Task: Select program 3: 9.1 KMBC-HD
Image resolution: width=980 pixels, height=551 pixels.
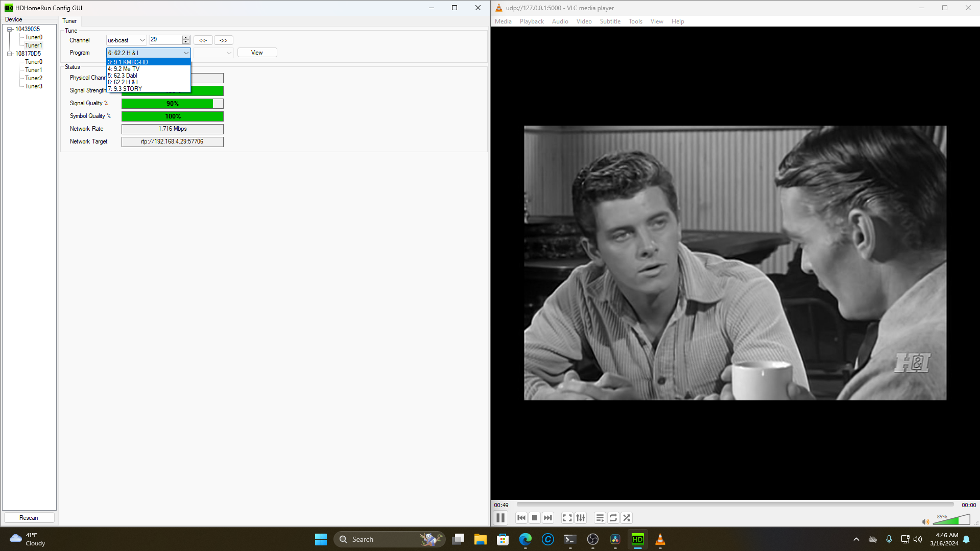Action: coord(148,62)
